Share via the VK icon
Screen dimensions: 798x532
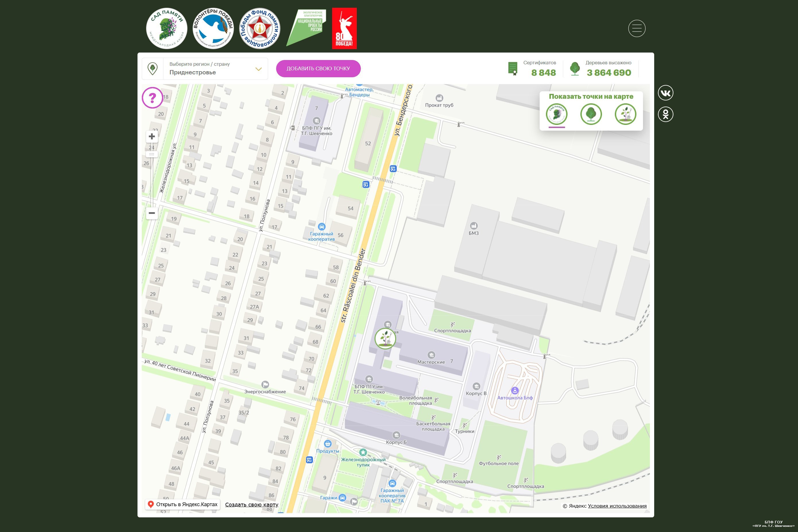click(665, 93)
